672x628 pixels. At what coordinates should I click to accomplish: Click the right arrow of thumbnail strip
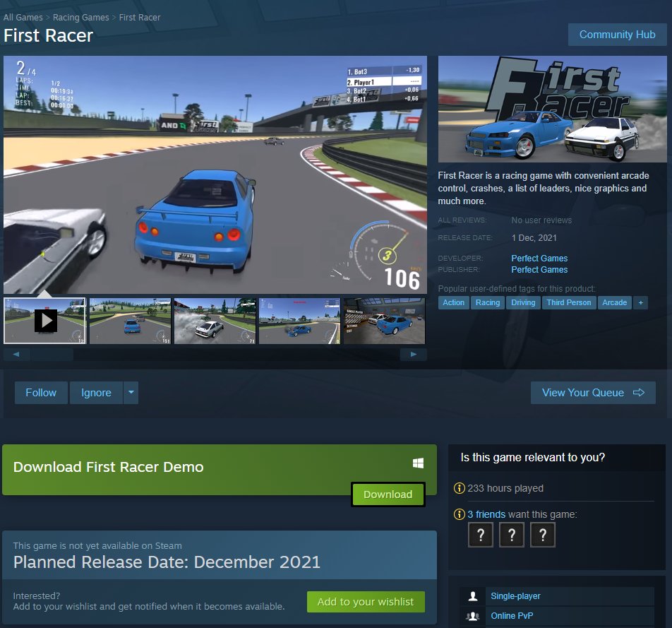[413, 355]
